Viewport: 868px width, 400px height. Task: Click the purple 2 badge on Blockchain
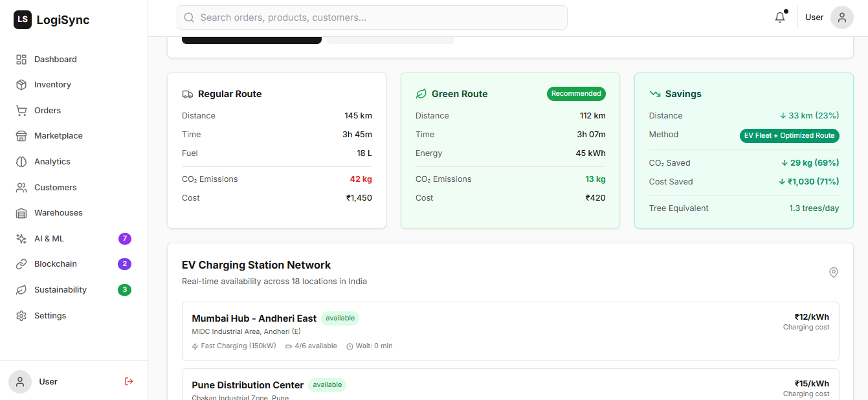click(124, 264)
